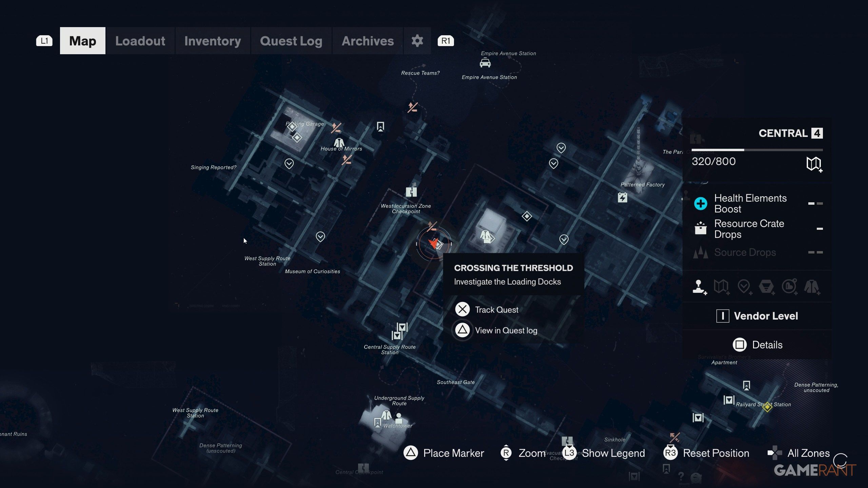This screenshot has width=868, height=488.
Task: Open the Quest Log tab
Action: [291, 41]
